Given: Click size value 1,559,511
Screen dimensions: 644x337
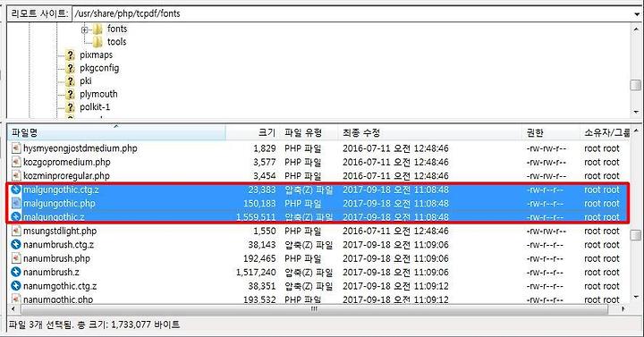Looking at the screenshot, I should (x=256, y=217).
